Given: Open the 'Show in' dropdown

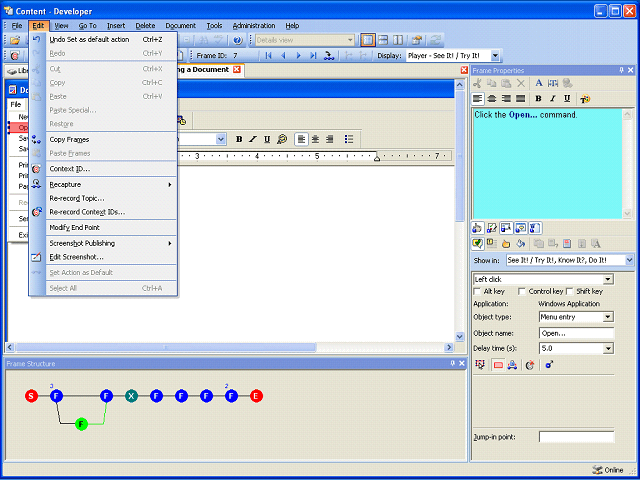Looking at the screenshot, I should pyautogui.click(x=629, y=260).
